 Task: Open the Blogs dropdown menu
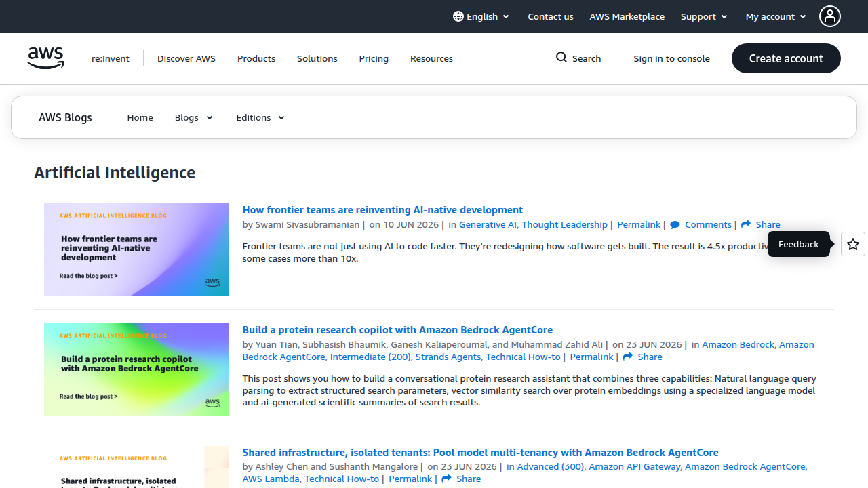click(194, 117)
